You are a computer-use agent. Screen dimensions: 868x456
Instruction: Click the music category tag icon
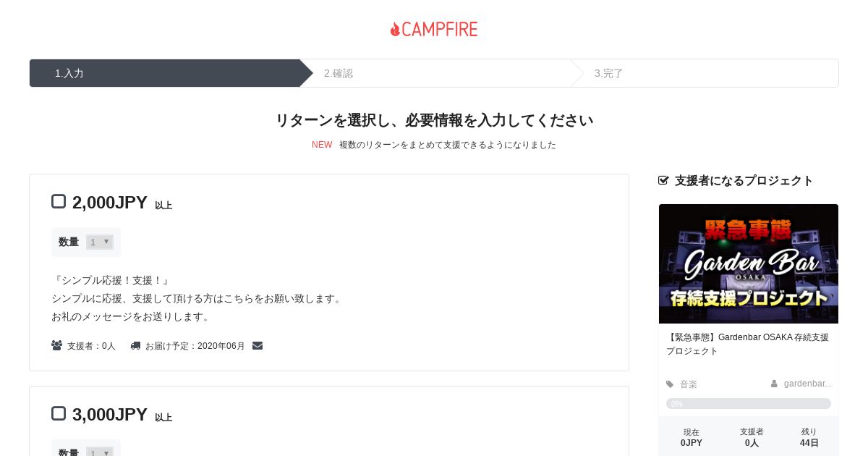coord(670,384)
